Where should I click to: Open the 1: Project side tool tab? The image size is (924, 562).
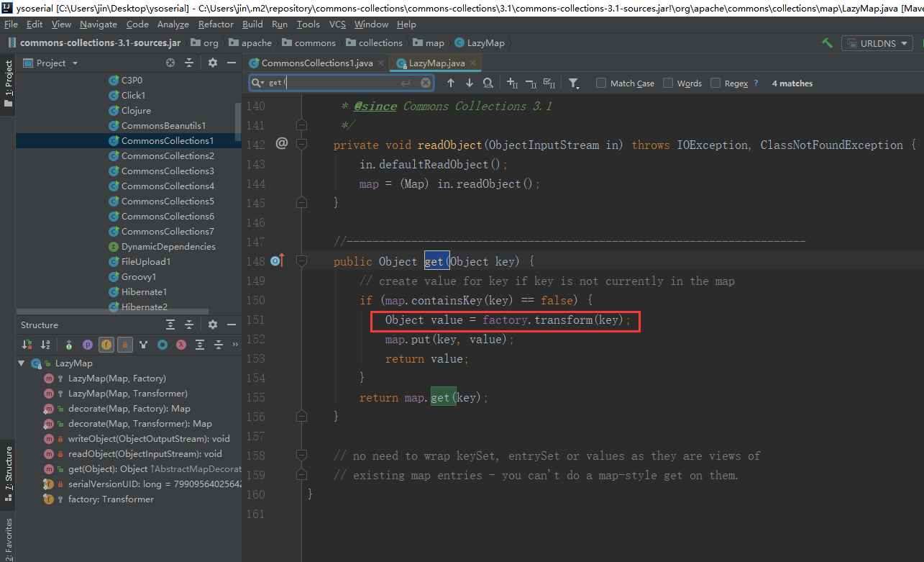8,83
